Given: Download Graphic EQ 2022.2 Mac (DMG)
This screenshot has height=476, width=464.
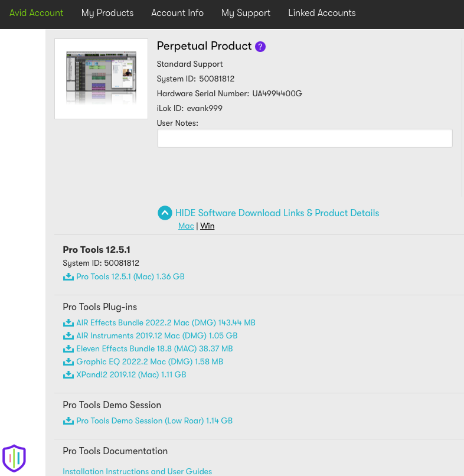Looking at the screenshot, I should point(149,362).
